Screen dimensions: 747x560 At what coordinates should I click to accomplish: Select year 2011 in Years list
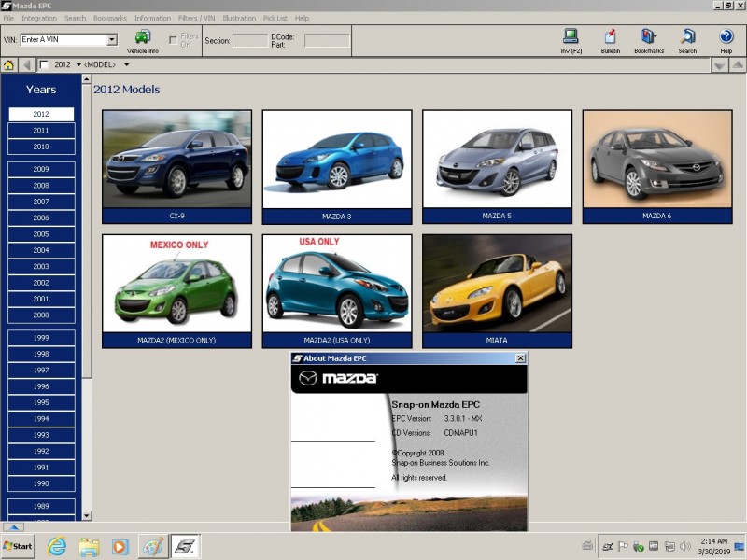pos(41,130)
